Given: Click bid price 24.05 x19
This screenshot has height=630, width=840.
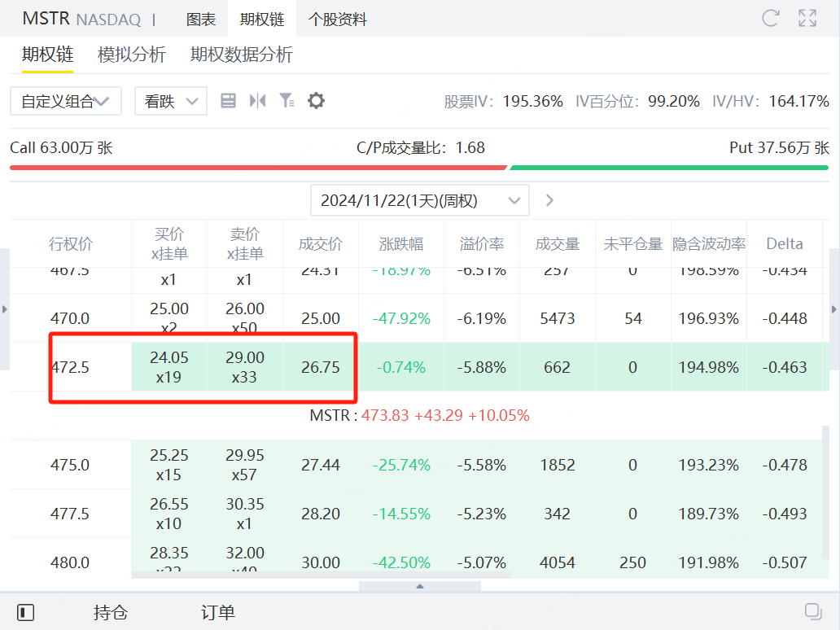Looking at the screenshot, I should (169, 367).
